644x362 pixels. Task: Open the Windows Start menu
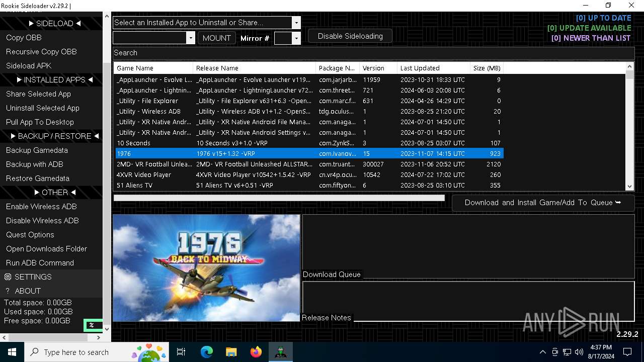[x=12, y=352]
